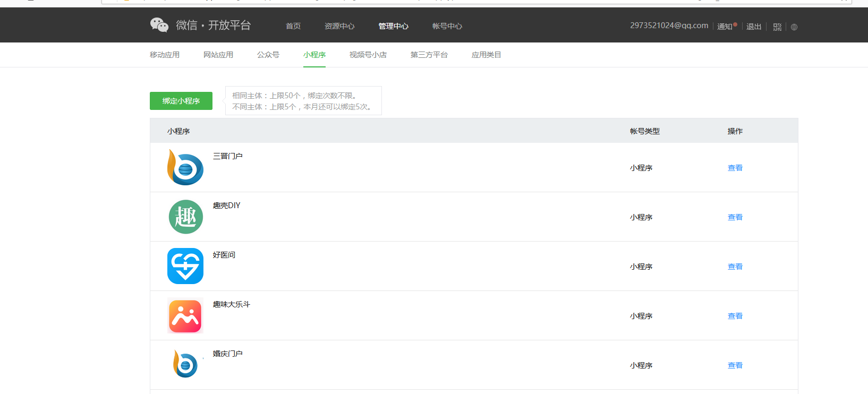Open 帐号中心 in top navigation
Viewport: 868px width, 394px height.
pyautogui.click(x=447, y=26)
